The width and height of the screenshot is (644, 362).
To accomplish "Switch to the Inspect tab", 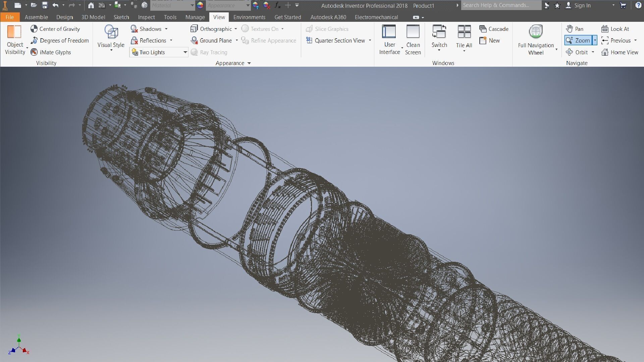I will tap(146, 17).
